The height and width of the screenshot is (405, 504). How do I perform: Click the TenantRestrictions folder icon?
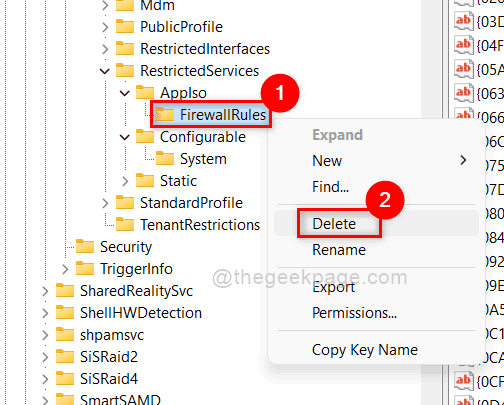click(125, 224)
